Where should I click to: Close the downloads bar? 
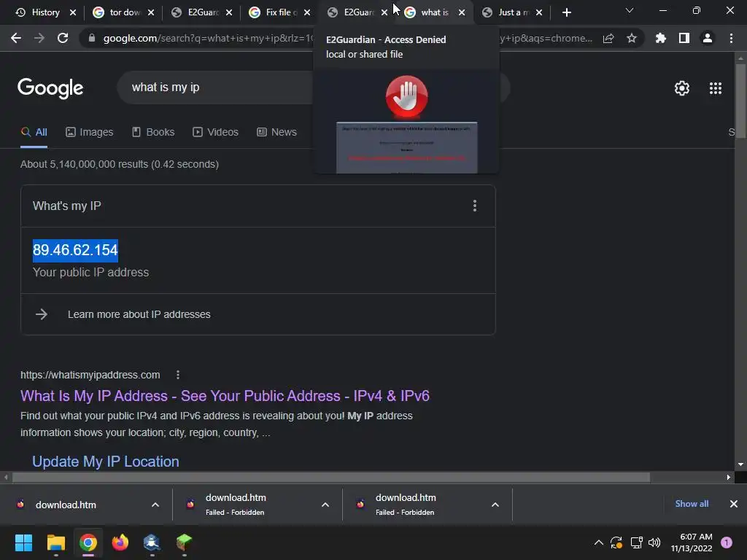point(734,504)
